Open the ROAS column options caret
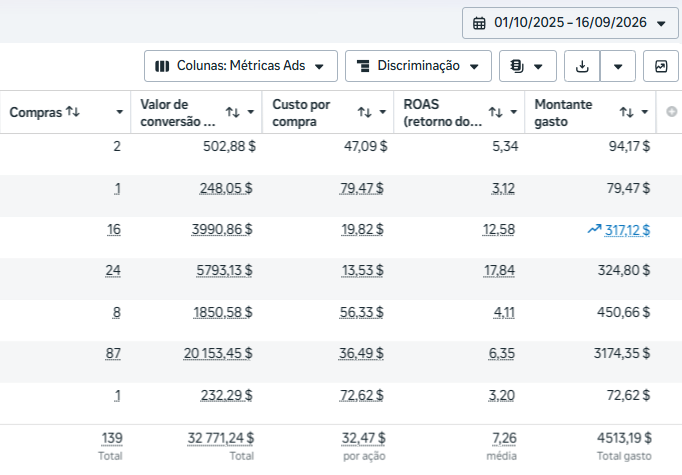Screen dimensions: 682x475 (x=513, y=112)
